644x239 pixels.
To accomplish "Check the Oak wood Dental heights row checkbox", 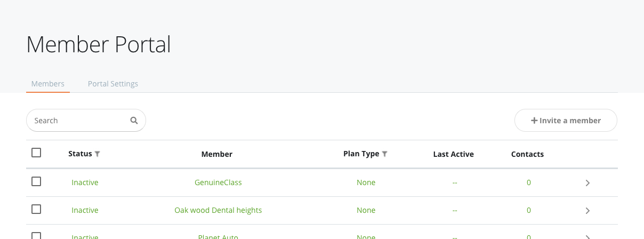I will coord(36,209).
